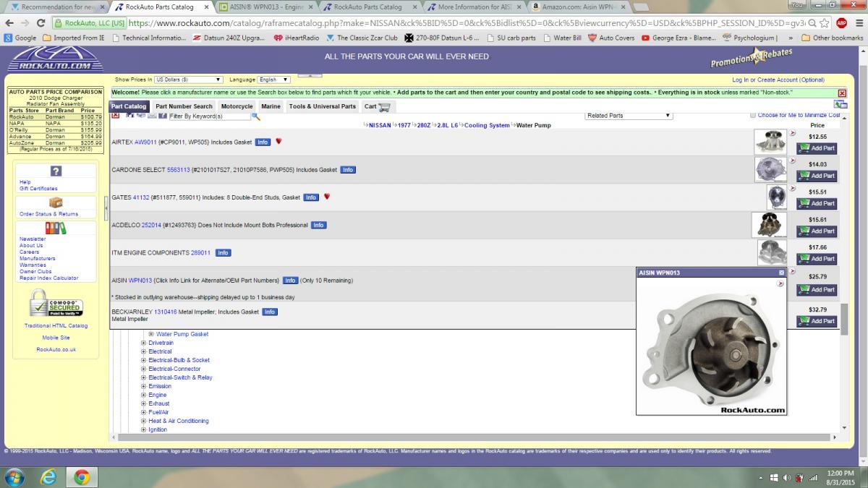This screenshot has height=488, width=868.
Task: Open Windows Start button
Action: pos(14,477)
